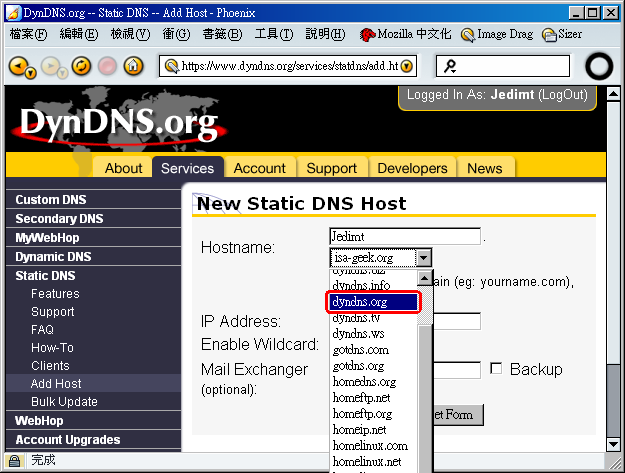
Task: Click the Hostname text field containing Jedimt
Action: 405,236
